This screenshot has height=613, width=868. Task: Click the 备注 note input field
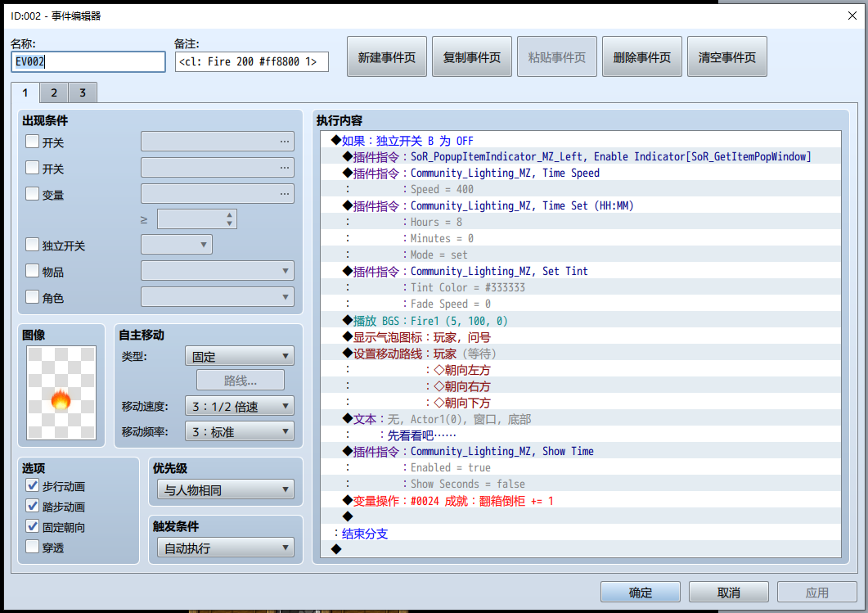(x=252, y=61)
